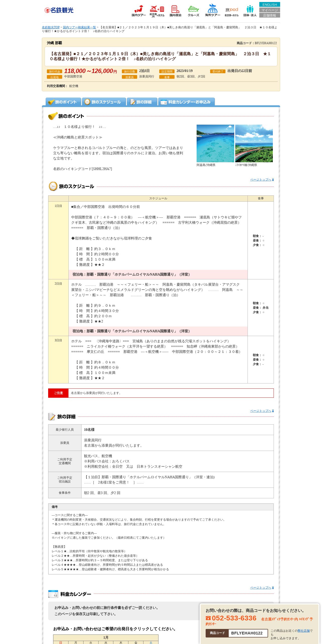
Task: Follow the 国内ツアー検索結果一覧 breadcrumb link
Action: [79, 27]
